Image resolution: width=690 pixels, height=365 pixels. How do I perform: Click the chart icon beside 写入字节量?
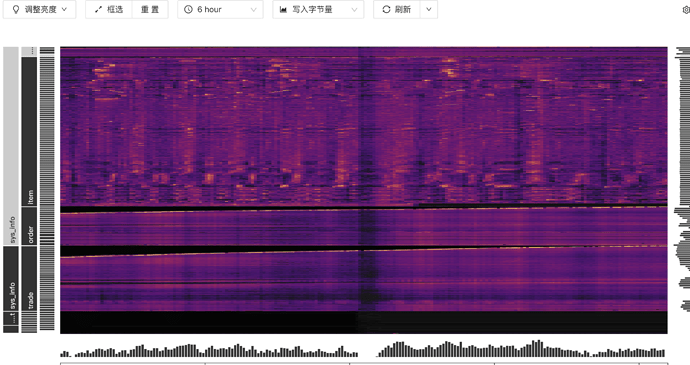(284, 9)
